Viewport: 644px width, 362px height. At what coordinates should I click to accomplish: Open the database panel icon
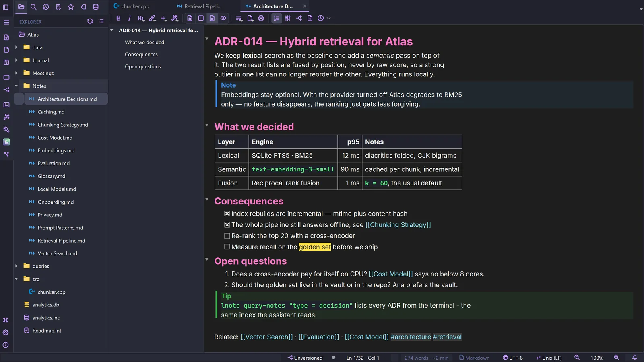(96, 7)
